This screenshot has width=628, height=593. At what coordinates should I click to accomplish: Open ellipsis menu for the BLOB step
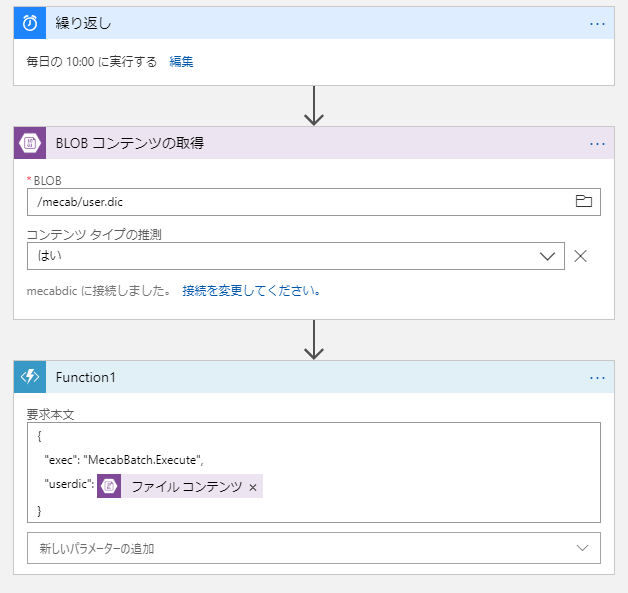pyautogui.click(x=598, y=143)
